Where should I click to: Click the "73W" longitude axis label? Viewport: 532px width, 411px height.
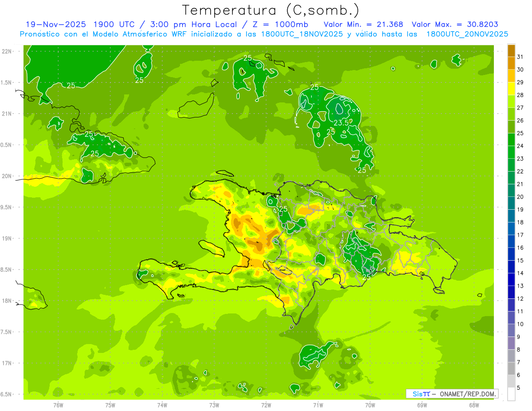pyautogui.click(x=214, y=405)
